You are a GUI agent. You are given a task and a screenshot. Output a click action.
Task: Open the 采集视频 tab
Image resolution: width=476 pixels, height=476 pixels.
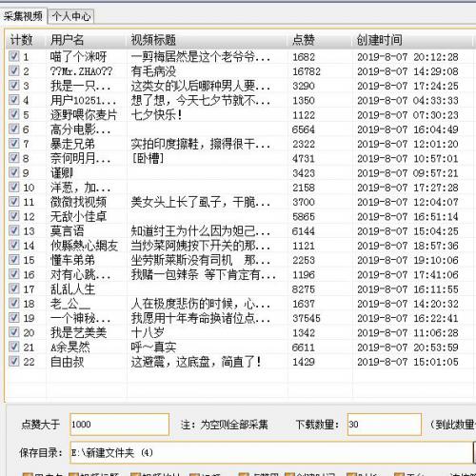(23, 16)
